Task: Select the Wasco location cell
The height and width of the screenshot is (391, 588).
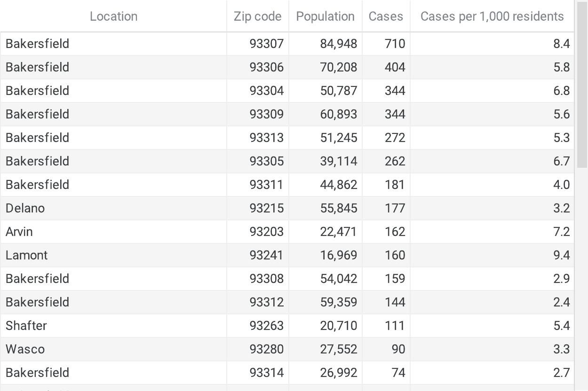Action: 113,349
